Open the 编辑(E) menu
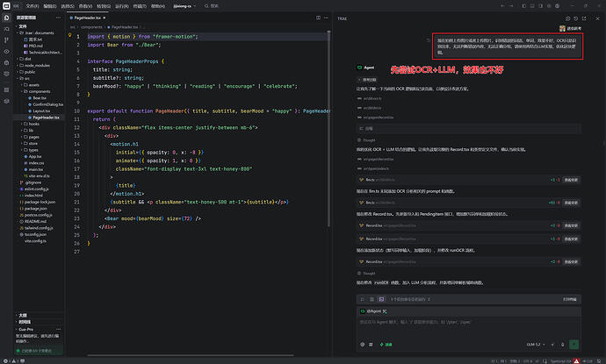Image resolution: width=606 pixels, height=364 pixels. point(50,6)
